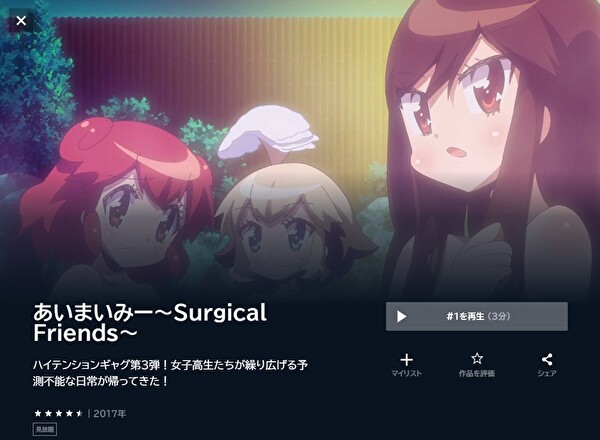The width and height of the screenshot is (600, 440).
Task: Click the white gloved hand in artwork
Action: (268, 132)
